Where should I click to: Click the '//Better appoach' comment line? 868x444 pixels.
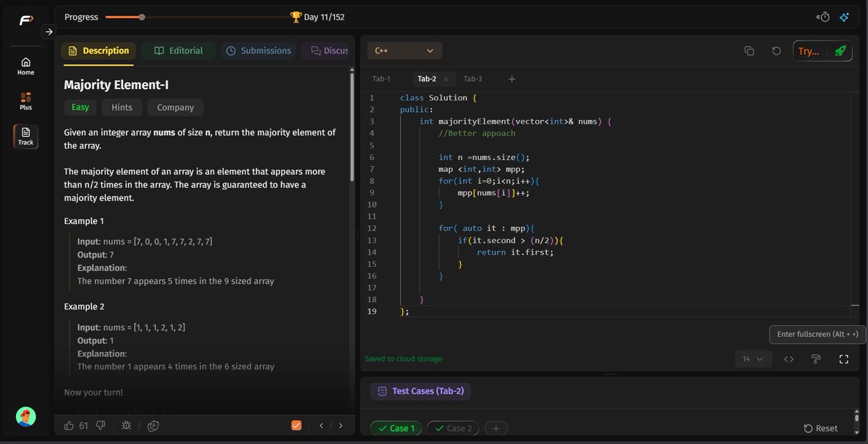[477, 134]
